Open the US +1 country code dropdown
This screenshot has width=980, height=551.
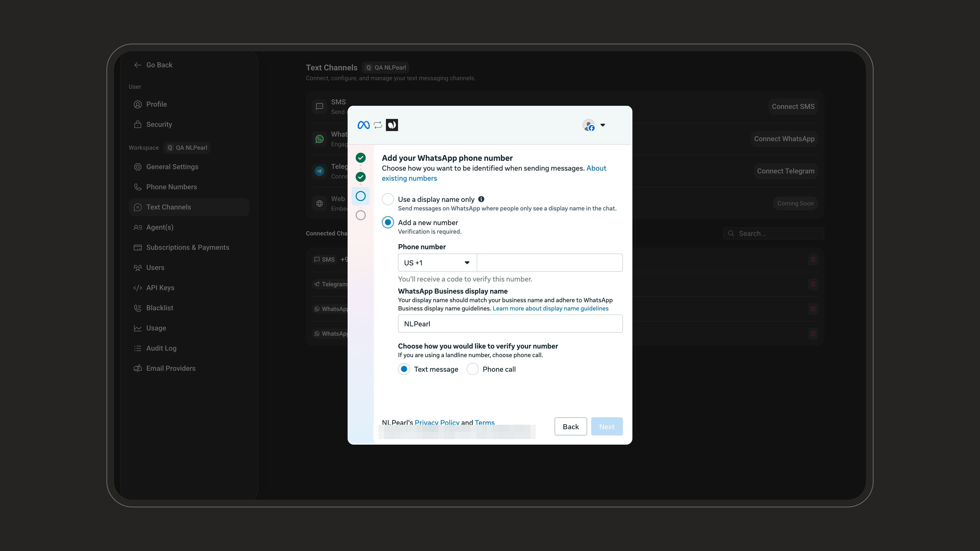coord(437,263)
